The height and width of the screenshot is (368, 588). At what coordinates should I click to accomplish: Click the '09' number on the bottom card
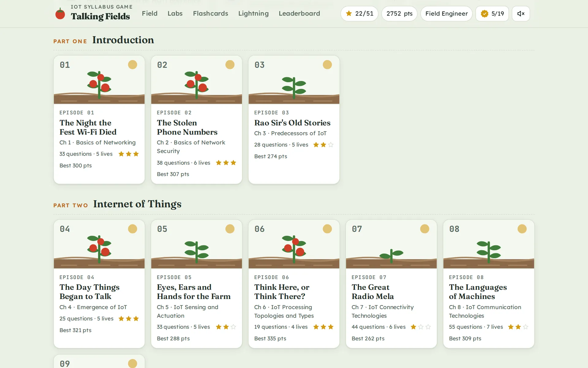(65, 364)
